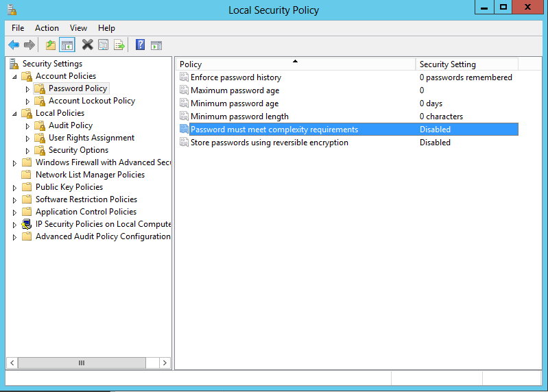This screenshot has height=392, width=548.
Task: Click the Up One Level folder icon
Action: coord(50,45)
